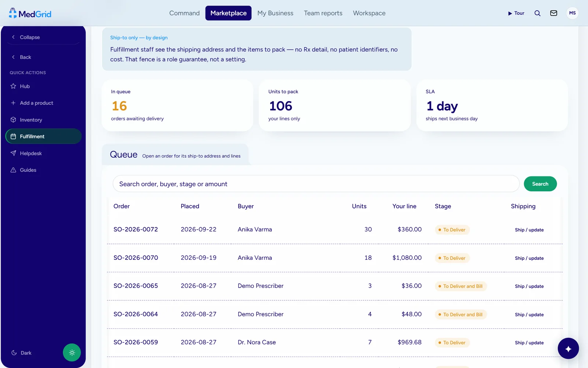Go to Workspace tab
588x368 pixels.
click(369, 13)
